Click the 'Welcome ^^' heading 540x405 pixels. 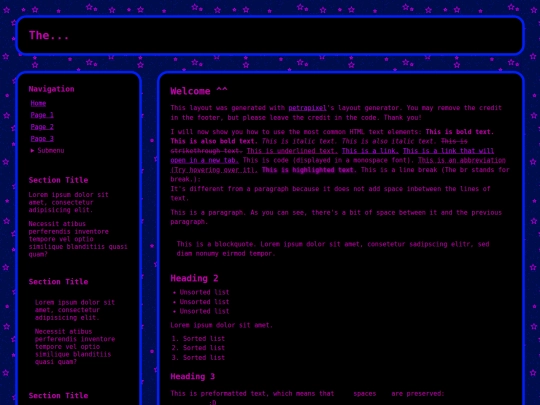(199, 91)
